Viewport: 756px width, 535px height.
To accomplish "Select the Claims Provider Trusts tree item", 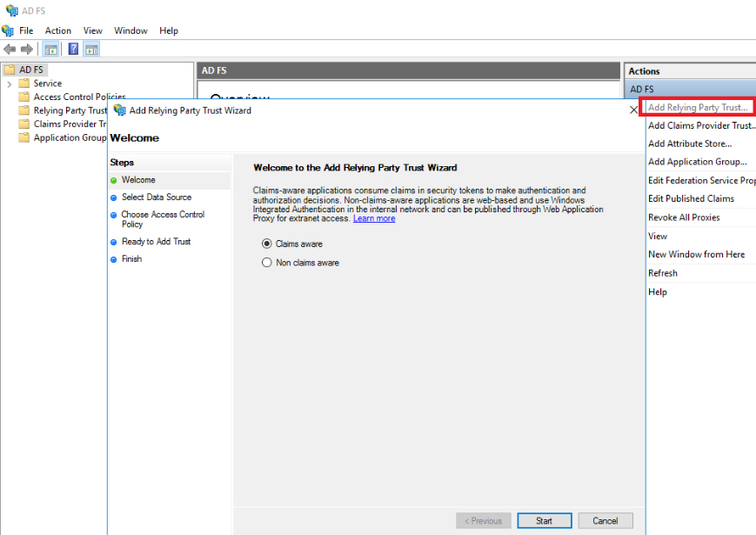I will [70, 124].
